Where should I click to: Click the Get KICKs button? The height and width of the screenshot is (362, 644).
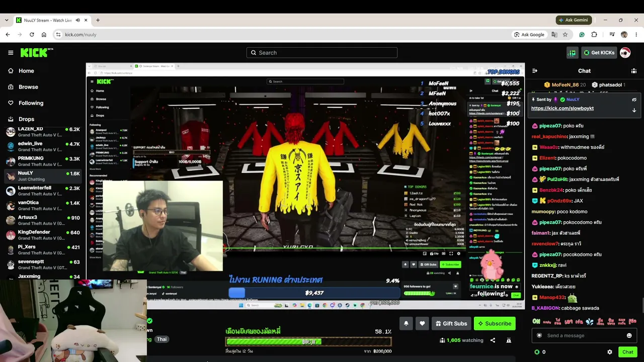(599, 53)
